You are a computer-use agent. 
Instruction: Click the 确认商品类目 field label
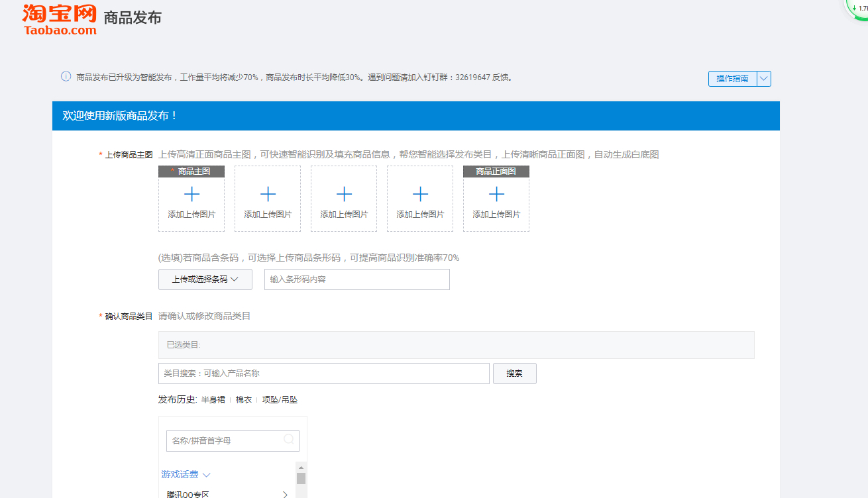pyautogui.click(x=129, y=317)
